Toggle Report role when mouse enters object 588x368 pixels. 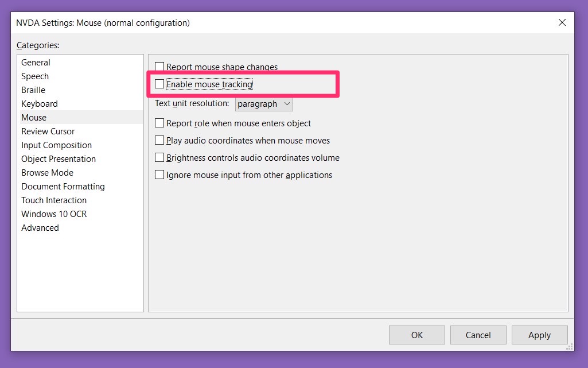point(159,123)
